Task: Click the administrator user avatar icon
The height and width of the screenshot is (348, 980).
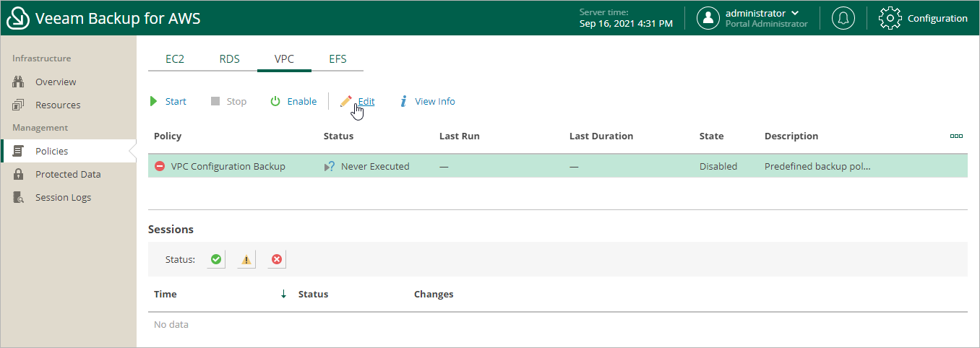Action: (x=708, y=18)
